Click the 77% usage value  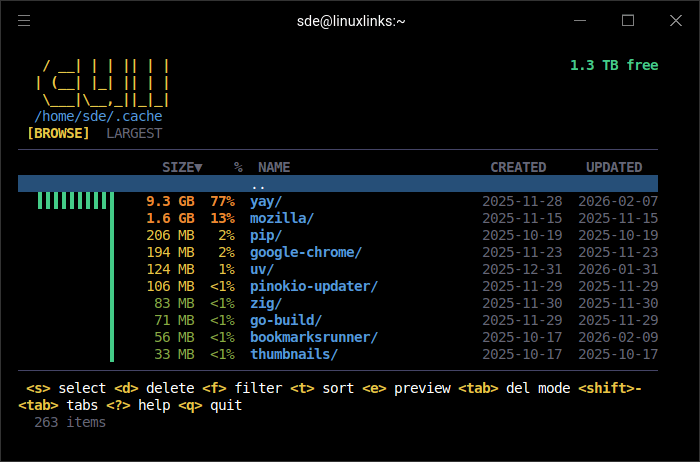point(223,201)
